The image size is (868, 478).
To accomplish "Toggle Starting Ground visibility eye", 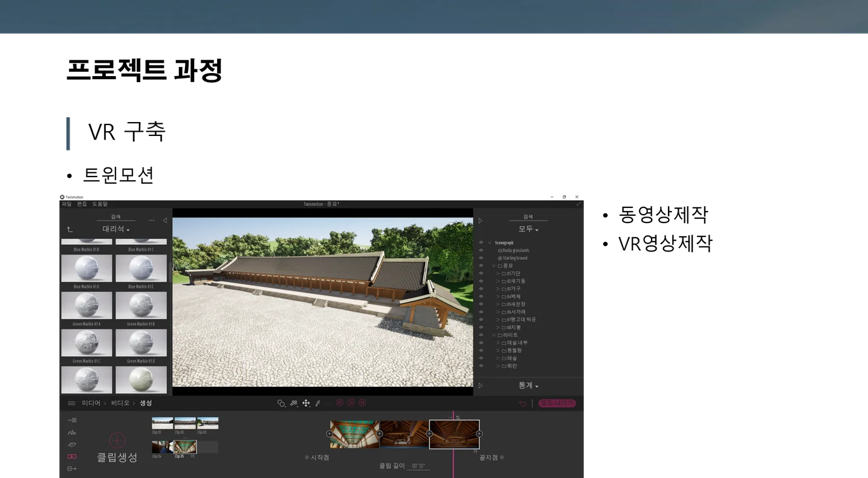I will point(481,258).
